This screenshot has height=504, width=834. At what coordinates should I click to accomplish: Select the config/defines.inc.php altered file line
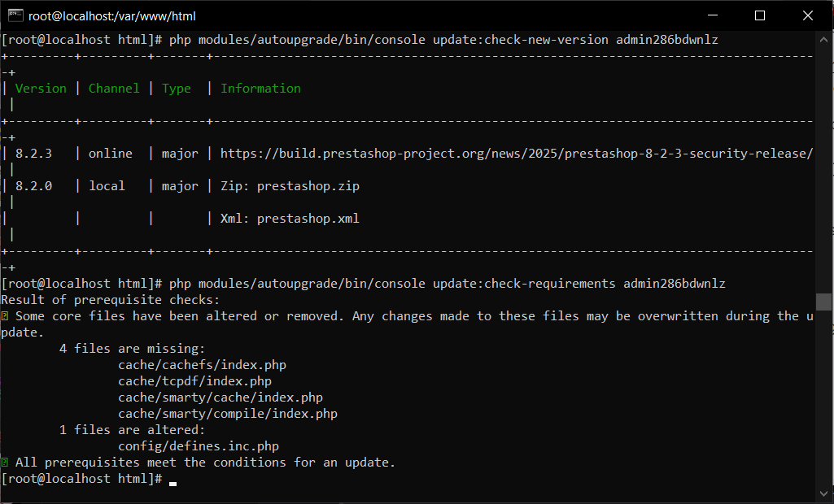[x=198, y=445]
